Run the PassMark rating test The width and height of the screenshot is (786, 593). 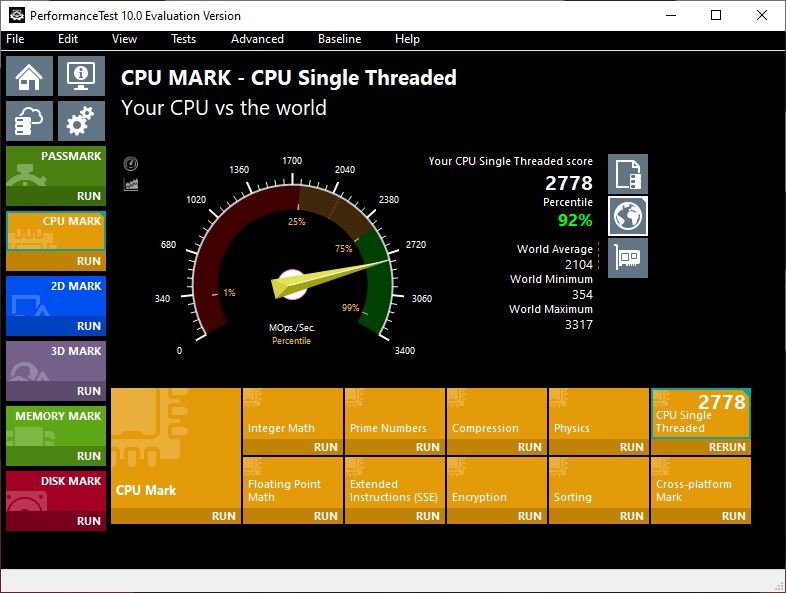pyautogui.click(x=56, y=196)
